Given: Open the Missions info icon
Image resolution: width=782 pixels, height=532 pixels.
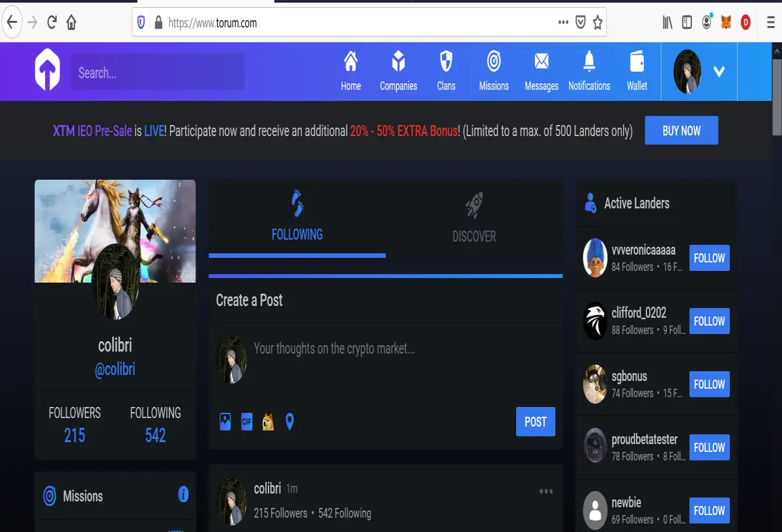Looking at the screenshot, I should (x=183, y=494).
